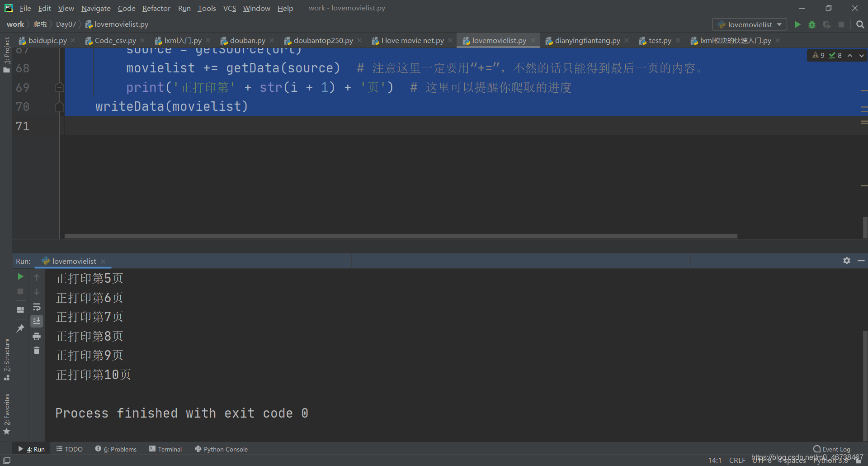
Task: Go down the stack trace arrow
Action: (37, 292)
